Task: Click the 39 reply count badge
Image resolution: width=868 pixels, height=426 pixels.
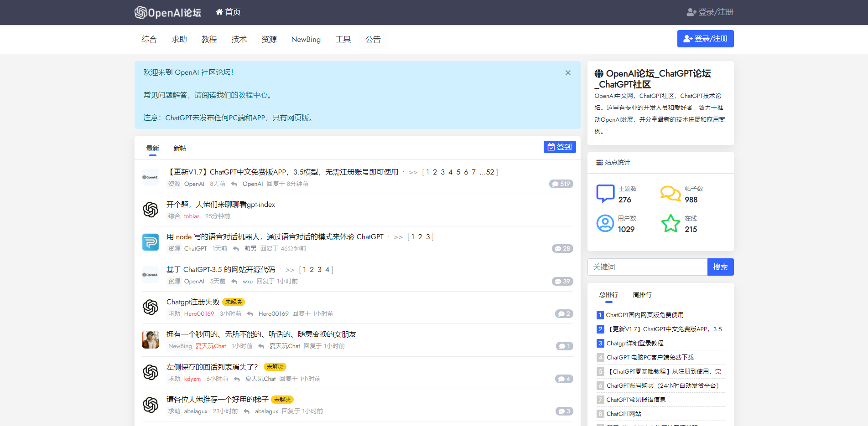Action: (562, 282)
